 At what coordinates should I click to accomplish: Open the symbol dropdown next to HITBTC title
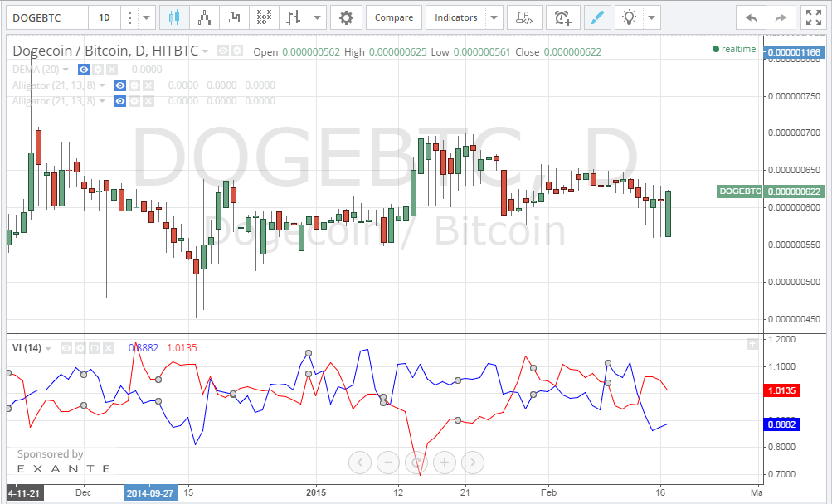tap(205, 51)
